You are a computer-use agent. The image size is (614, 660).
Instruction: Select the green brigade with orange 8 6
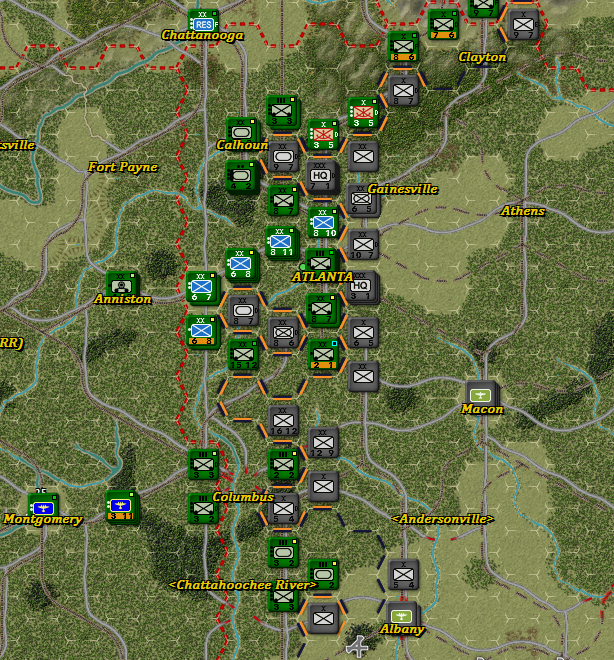(x=403, y=46)
